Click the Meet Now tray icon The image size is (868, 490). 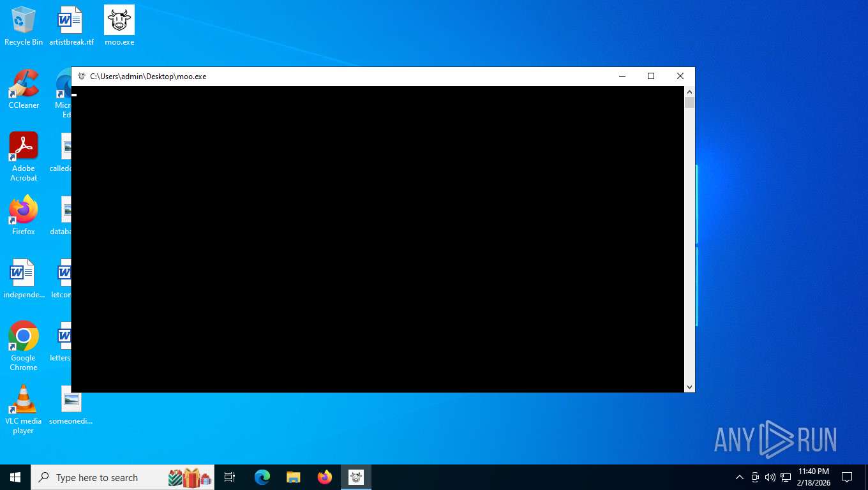(755, 477)
